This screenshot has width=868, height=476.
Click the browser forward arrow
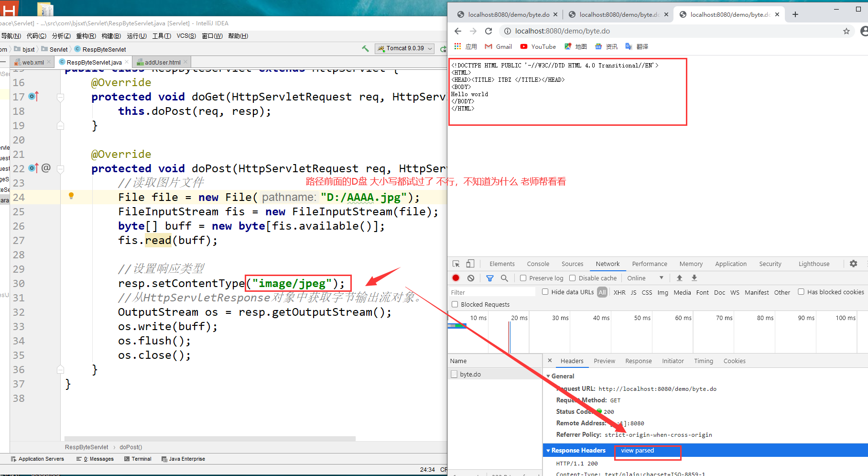tap(473, 31)
